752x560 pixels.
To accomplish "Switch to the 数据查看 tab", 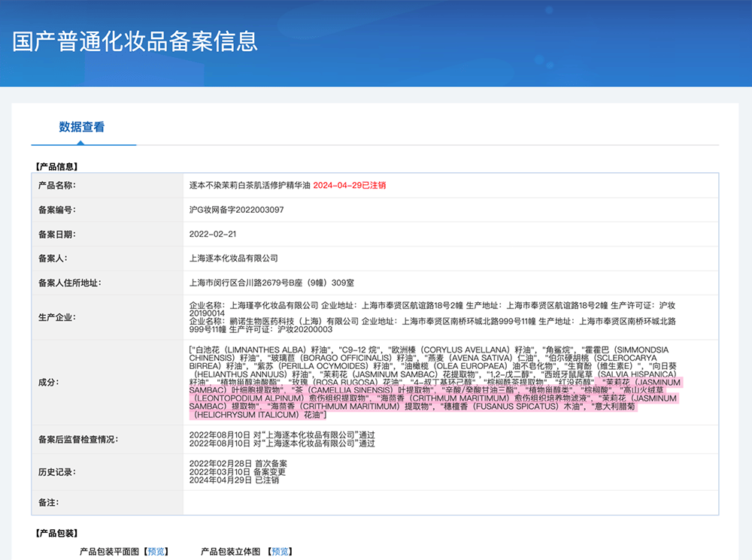I will tap(82, 127).
